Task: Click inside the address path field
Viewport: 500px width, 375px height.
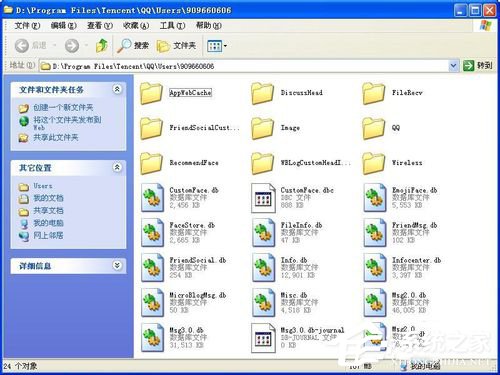Action: (x=245, y=66)
